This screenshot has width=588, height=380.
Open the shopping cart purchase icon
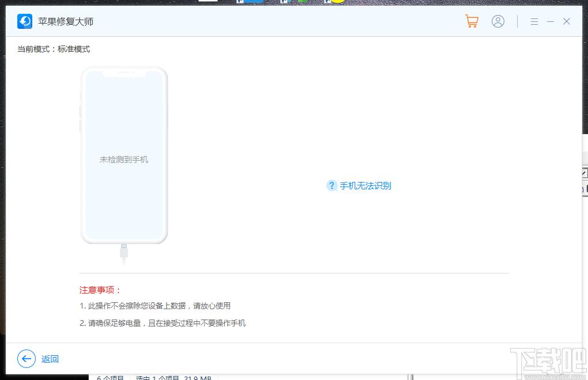[x=472, y=21]
